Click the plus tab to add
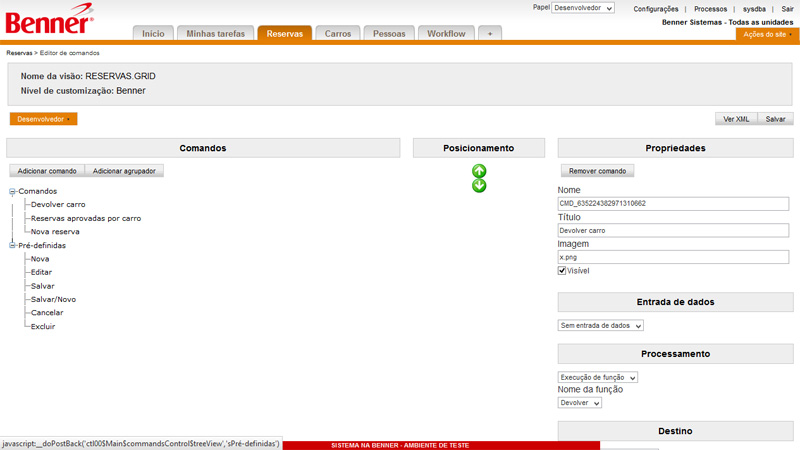Viewport: 800px width, 450px height. pos(490,33)
